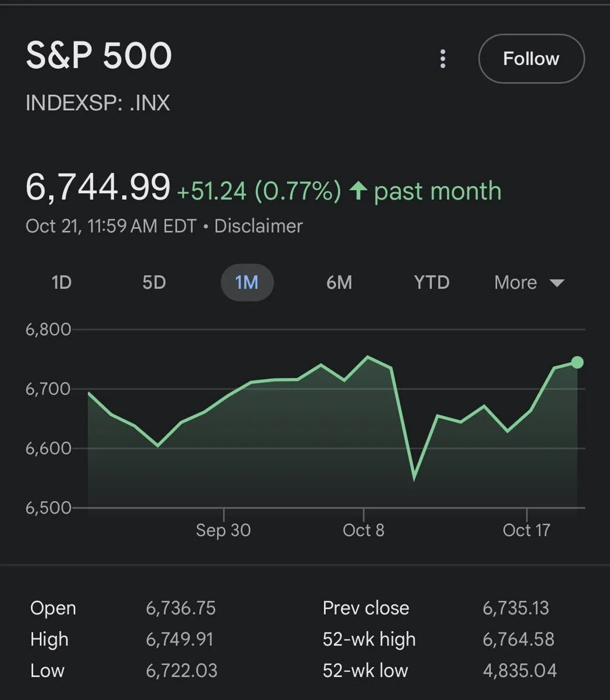Click the Sep 30 date axis label
This screenshot has height=700, width=610.
tap(223, 530)
